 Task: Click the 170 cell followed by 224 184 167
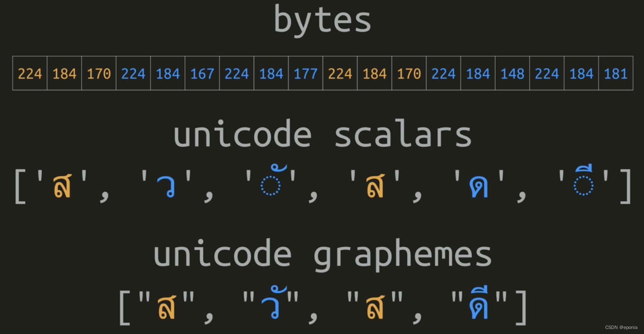99,73
